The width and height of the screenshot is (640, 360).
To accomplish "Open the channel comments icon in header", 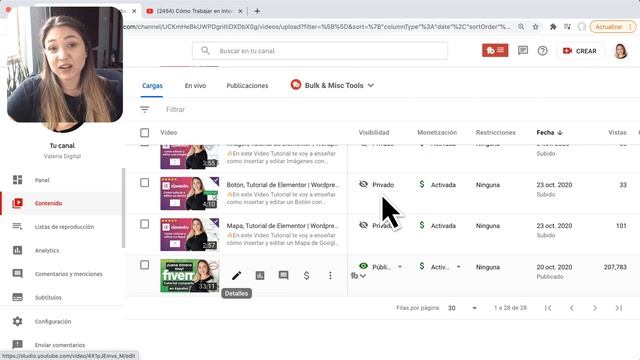I will 522,51.
